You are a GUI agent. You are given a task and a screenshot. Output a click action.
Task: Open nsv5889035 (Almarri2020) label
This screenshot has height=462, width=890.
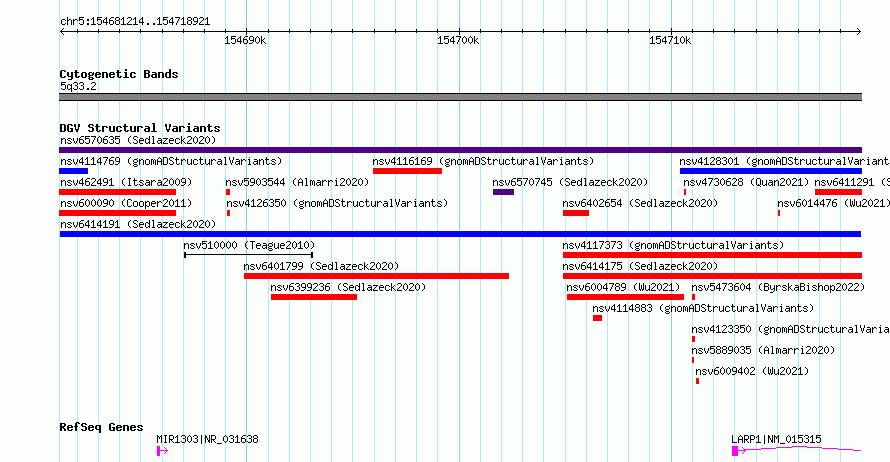point(763,350)
